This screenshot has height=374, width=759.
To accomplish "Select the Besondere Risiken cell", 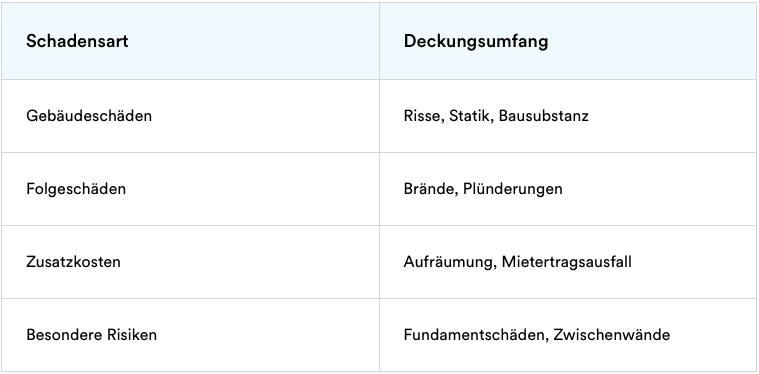I will click(190, 335).
